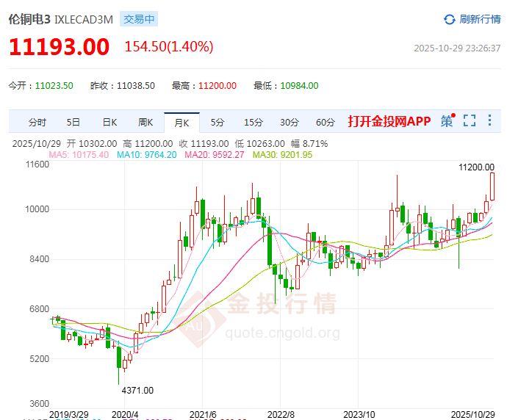Click the IXLECAD3M symbol code

click(84, 20)
